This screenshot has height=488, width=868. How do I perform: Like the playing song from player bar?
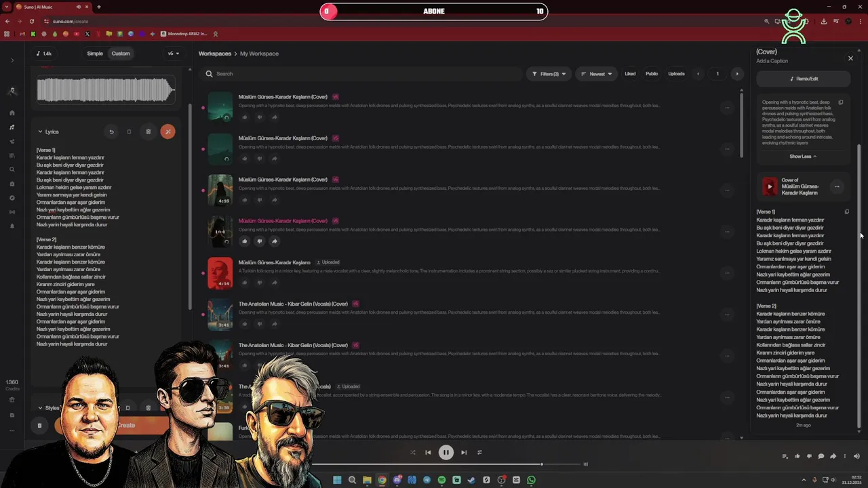797,456
